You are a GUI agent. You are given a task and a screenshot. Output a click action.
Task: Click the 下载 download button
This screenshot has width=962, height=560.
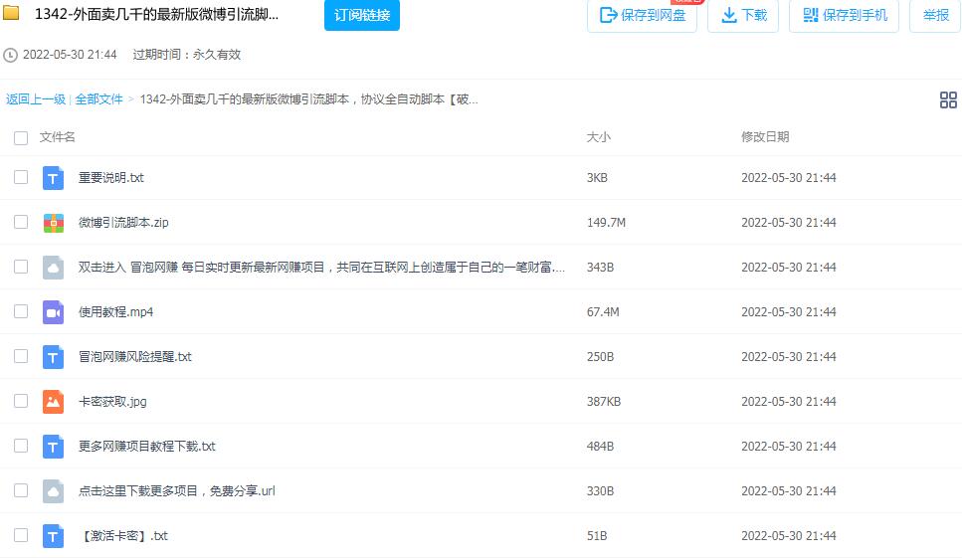[743, 15]
